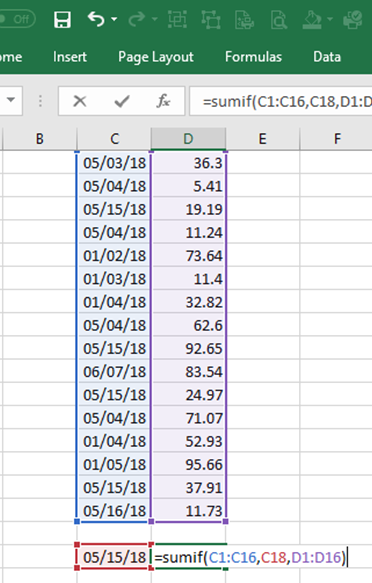Click cell with value 19.19
This screenshot has height=583, width=372.
click(x=188, y=209)
